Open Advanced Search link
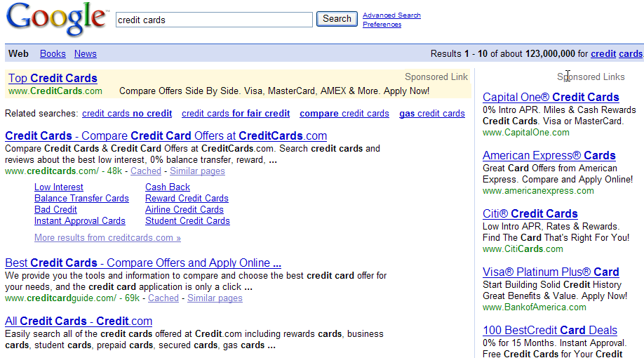 (391, 15)
